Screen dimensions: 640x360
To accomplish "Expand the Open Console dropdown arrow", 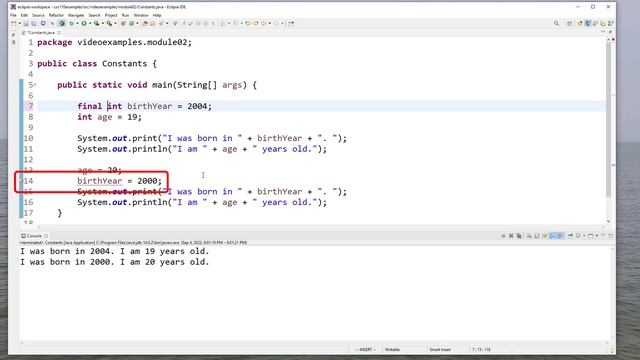I will coord(596,236).
